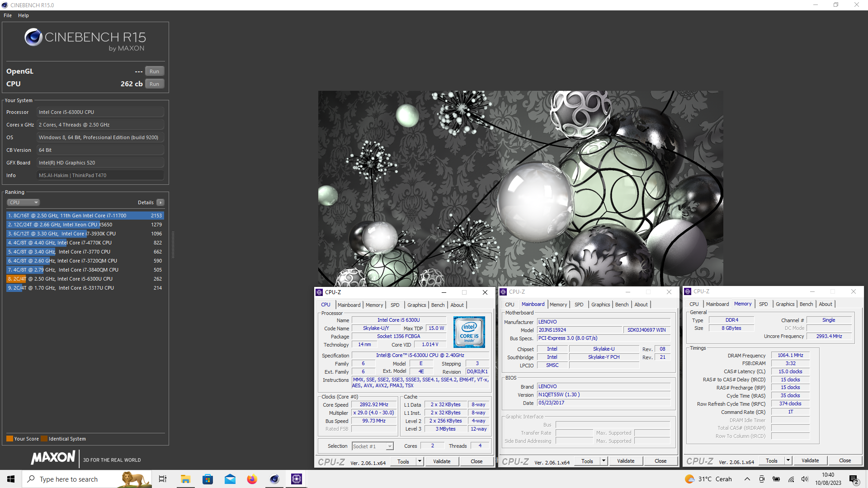
Task: Show hidden system tray icons
Action: [x=747, y=479]
